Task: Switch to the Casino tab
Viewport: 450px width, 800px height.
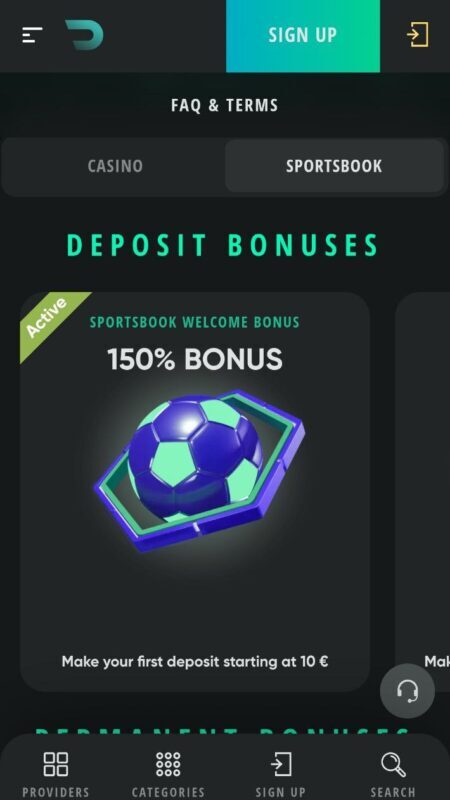Action: [x=115, y=166]
